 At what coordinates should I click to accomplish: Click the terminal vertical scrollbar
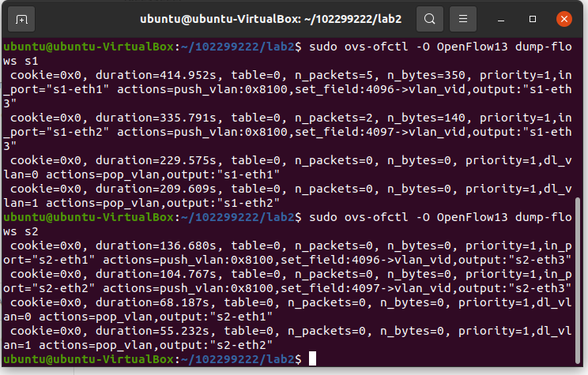pyautogui.click(x=578, y=280)
